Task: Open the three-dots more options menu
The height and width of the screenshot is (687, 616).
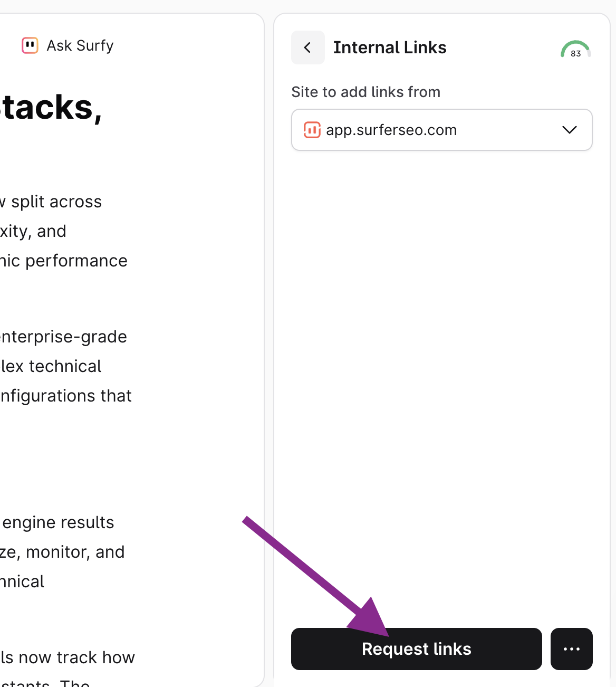Action: click(x=571, y=649)
